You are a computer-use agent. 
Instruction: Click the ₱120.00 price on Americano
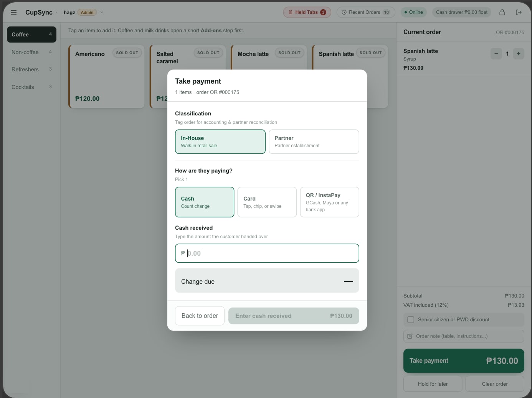coord(88,99)
